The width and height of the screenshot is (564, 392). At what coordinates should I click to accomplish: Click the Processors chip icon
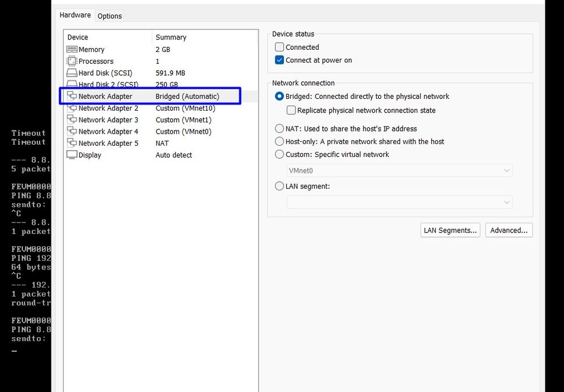click(72, 61)
